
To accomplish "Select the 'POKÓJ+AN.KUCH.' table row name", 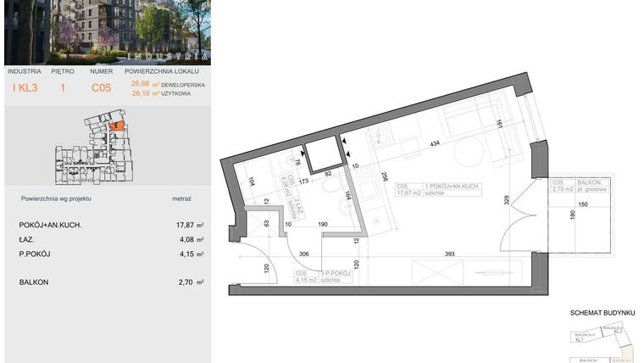I will click(51, 226).
